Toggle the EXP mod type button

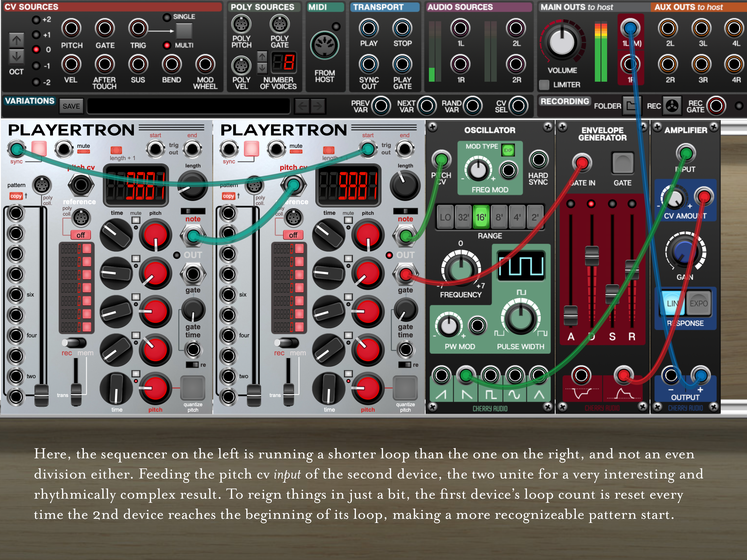coord(508,150)
